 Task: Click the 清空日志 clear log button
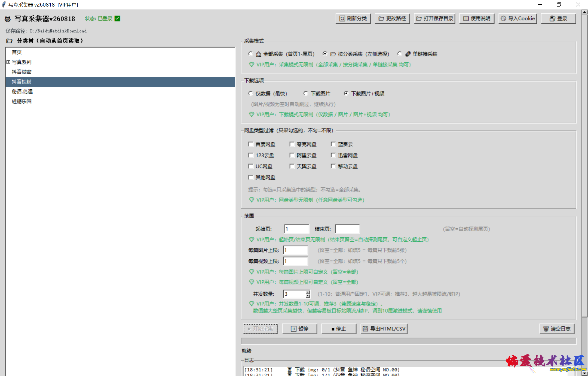click(557, 329)
